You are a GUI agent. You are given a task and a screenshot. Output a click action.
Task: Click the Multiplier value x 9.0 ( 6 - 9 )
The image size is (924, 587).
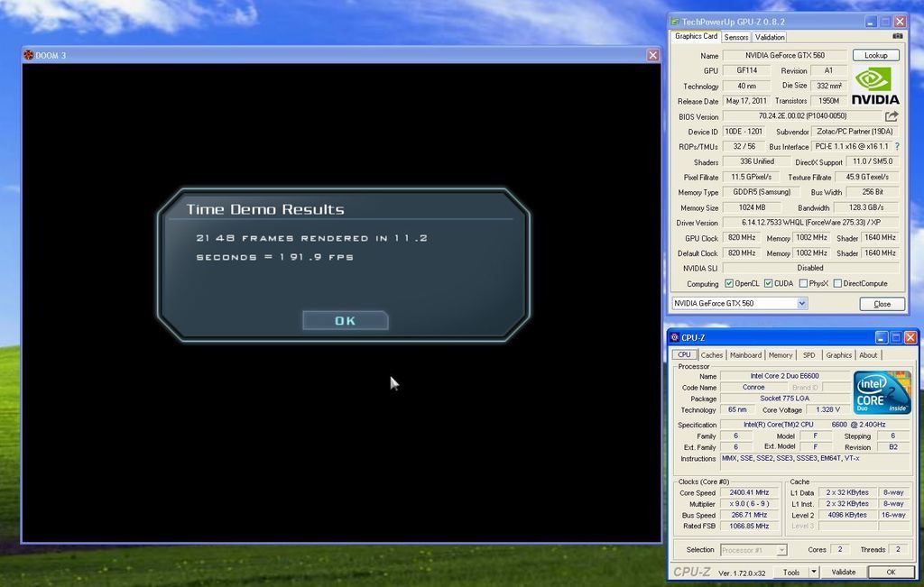click(749, 503)
